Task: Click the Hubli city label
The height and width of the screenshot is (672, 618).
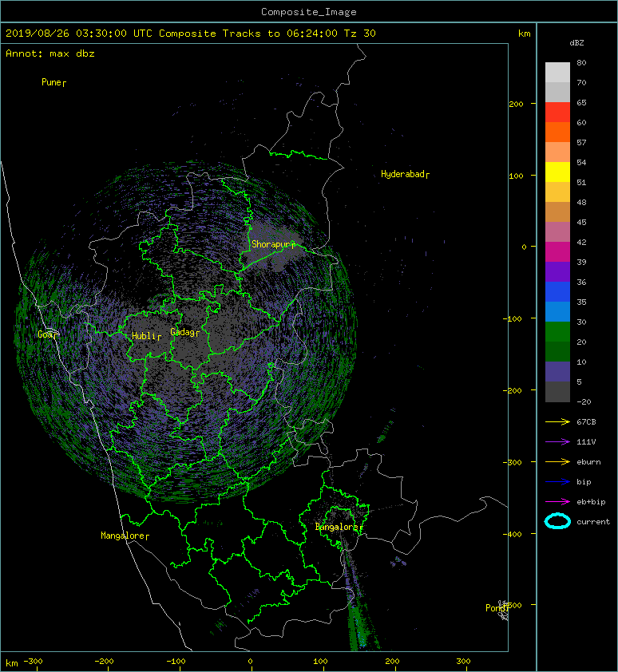Action: (x=146, y=336)
